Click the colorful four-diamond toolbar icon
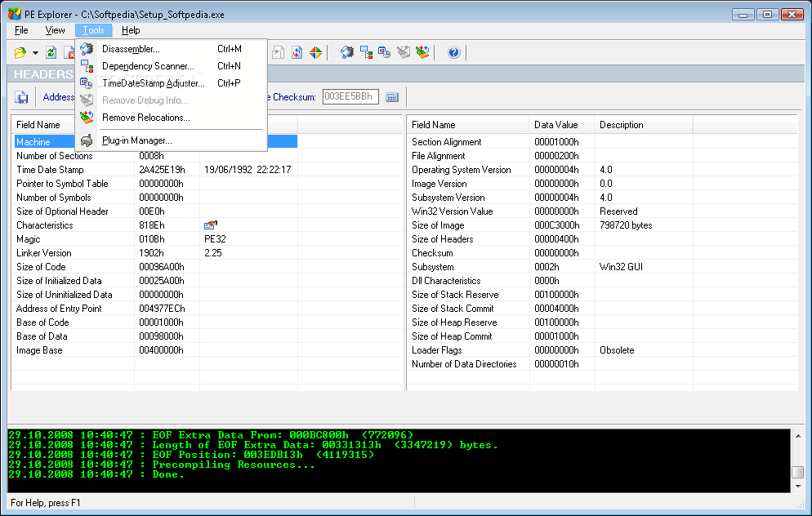Viewport: 812px width, 516px height. (315, 52)
